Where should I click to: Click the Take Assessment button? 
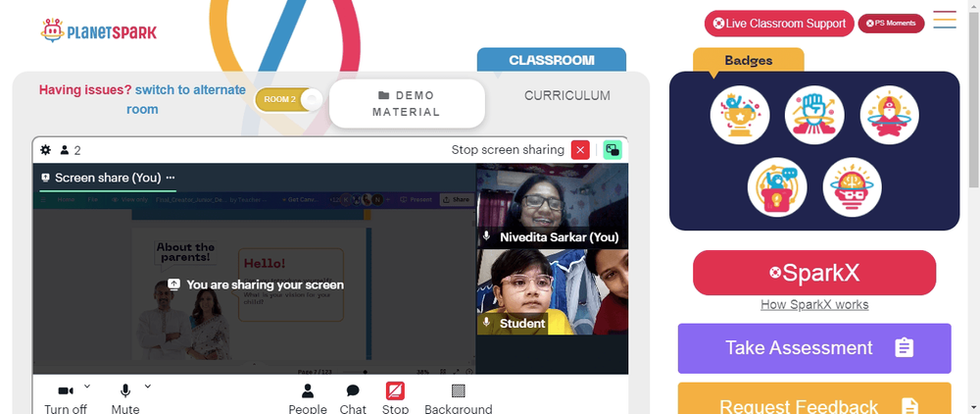814,348
